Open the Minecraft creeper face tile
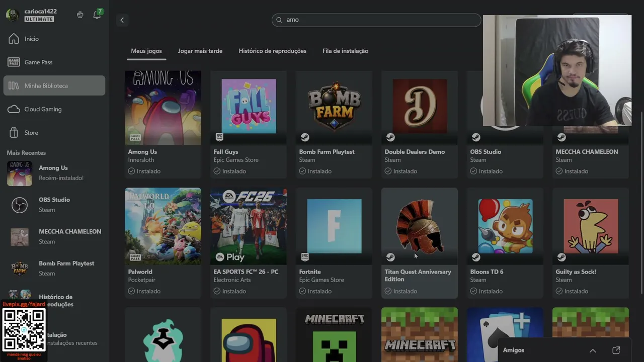 334,335
